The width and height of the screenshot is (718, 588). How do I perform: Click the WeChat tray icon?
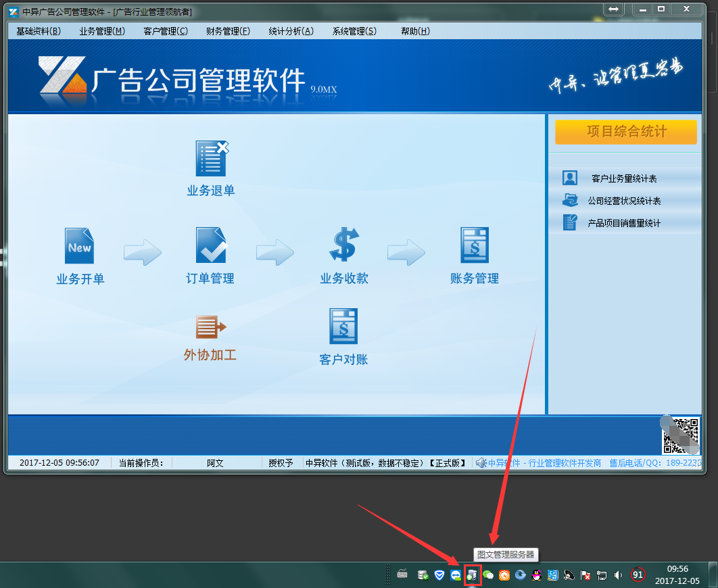[x=488, y=574]
